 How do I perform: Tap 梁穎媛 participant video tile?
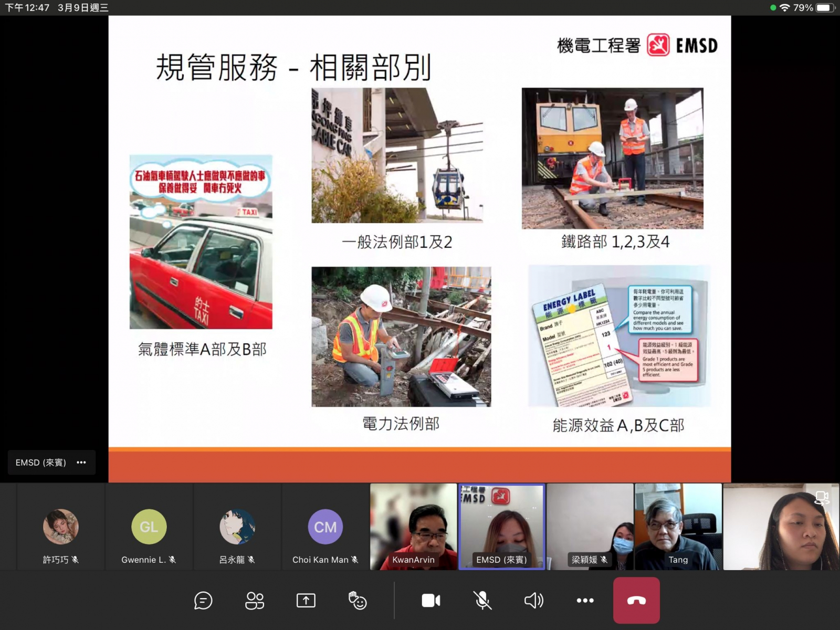click(x=590, y=526)
